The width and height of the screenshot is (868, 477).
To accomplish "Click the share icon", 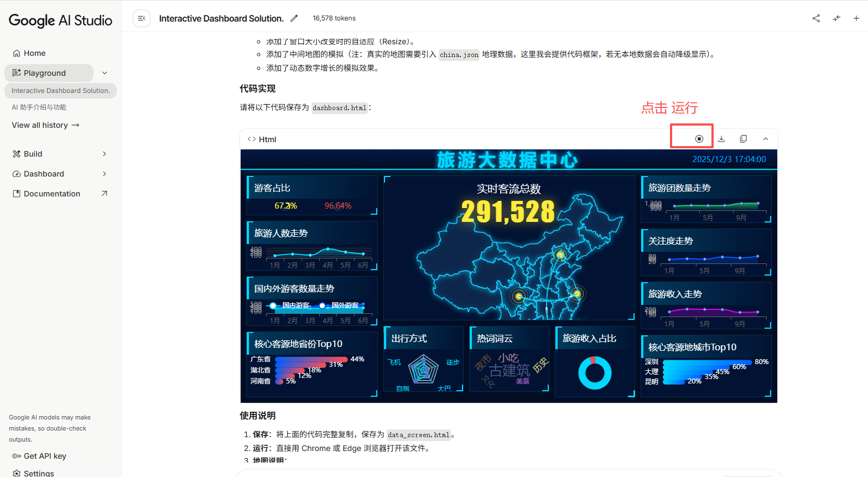I will 816,18.
